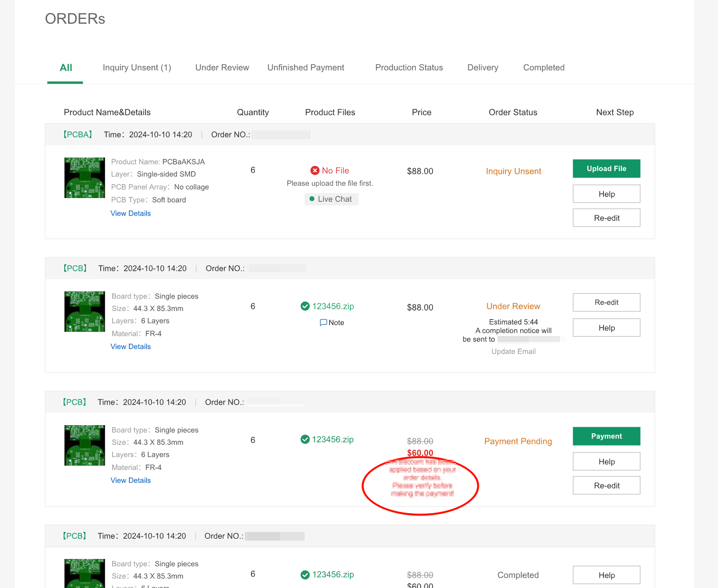The image size is (718, 588).
Task: Click green checkmark beside Payment Pending order file
Action: coord(305,439)
